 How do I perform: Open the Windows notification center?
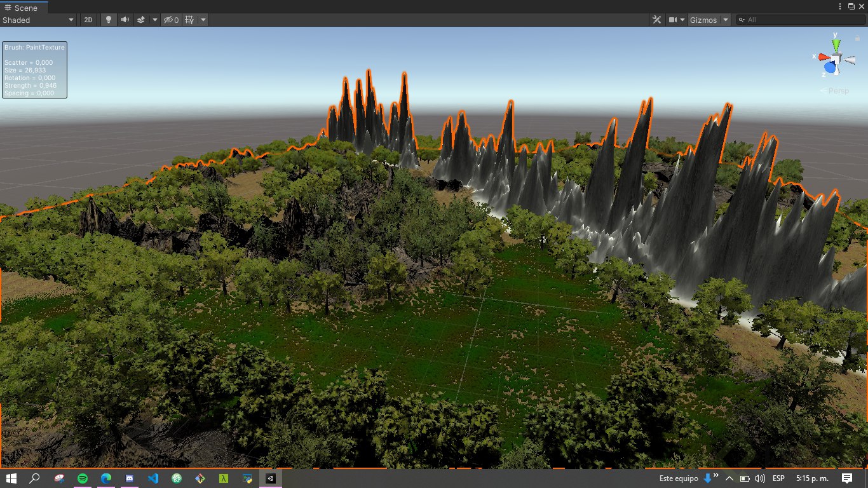[847, 478]
